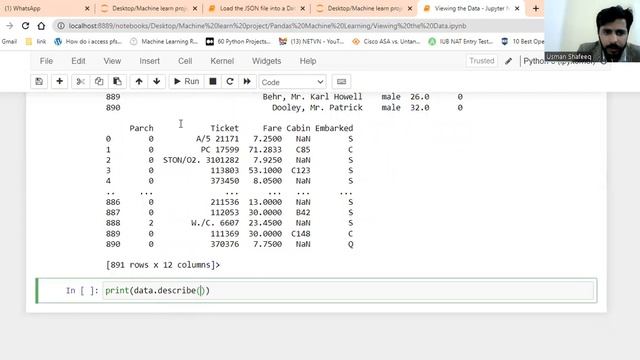Open the Insert menu
Image resolution: width=640 pixels, height=360 pixels.
(149, 61)
